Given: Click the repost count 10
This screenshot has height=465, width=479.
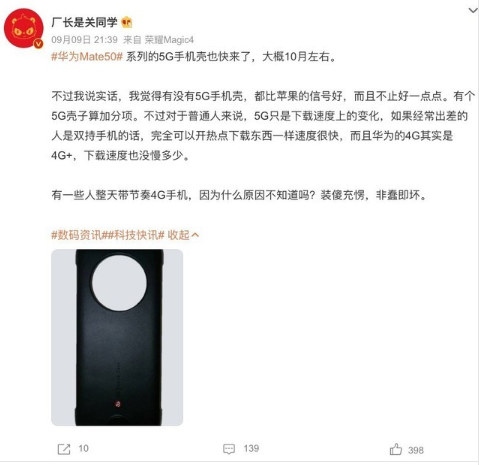Looking at the screenshot, I should click(x=83, y=449).
